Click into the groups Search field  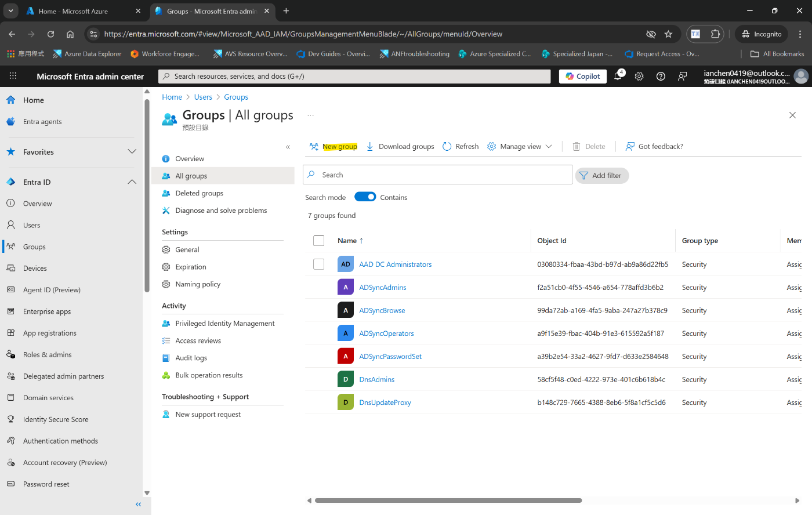pyautogui.click(x=438, y=175)
